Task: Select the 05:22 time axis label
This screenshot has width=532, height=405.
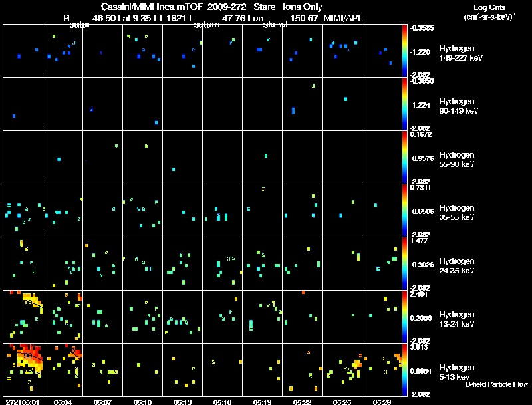Action: tap(303, 402)
